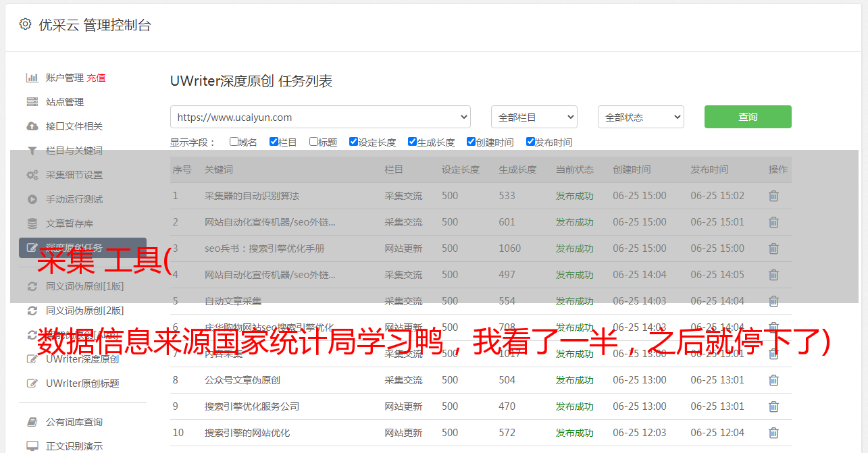
Task: Click the 序号 column header
Action: [x=182, y=169]
